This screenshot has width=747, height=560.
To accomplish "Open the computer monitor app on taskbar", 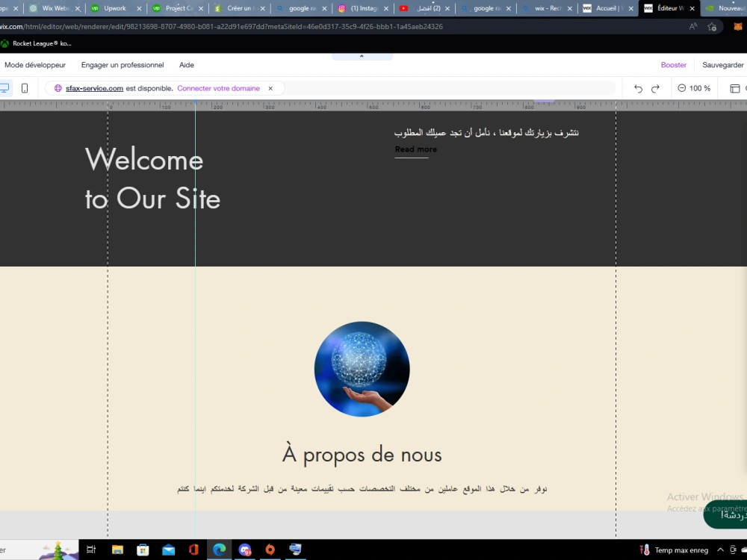I will click(295, 550).
